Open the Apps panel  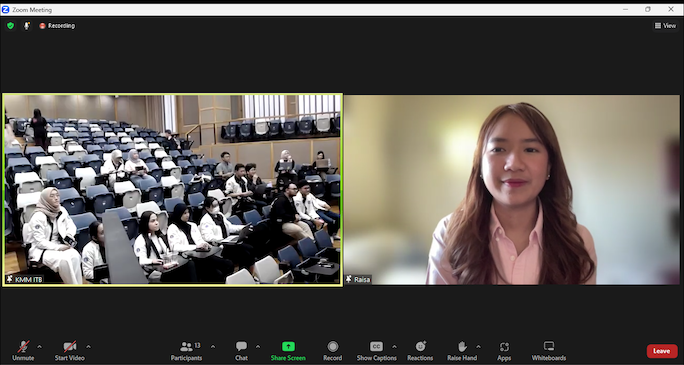coord(504,351)
